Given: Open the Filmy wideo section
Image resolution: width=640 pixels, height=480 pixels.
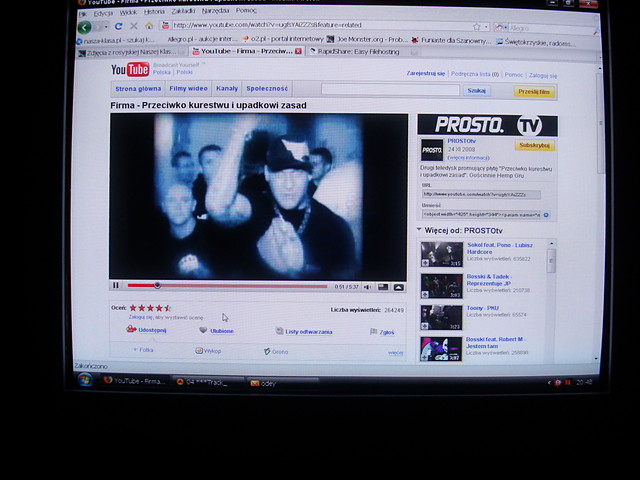Looking at the screenshot, I should (x=188, y=89).
